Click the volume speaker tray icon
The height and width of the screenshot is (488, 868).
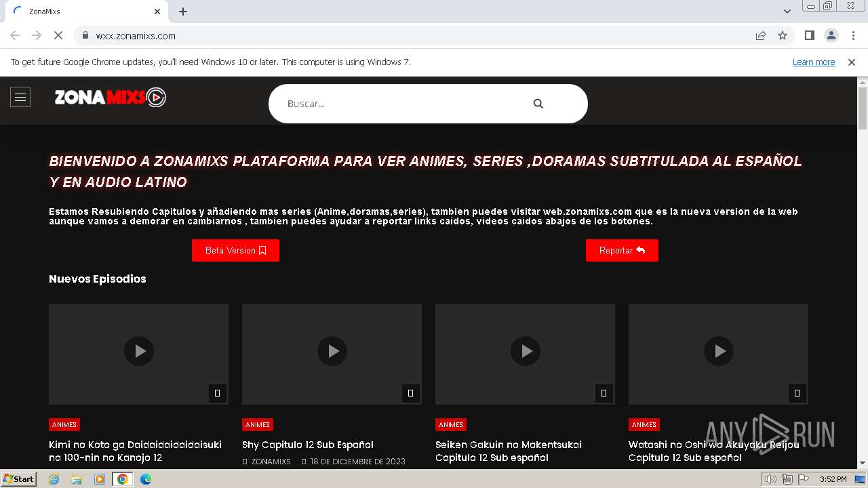tap(771, 479)
